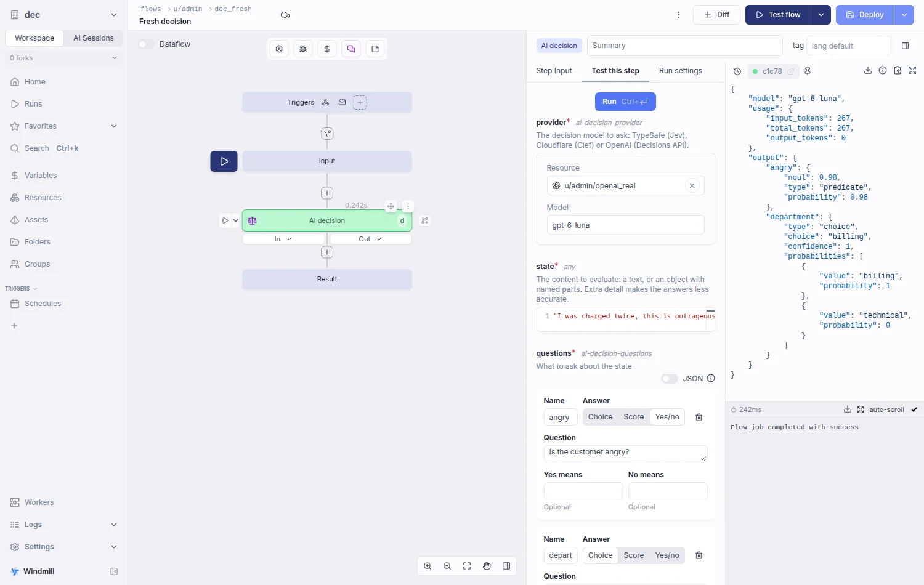This screenshot has height=585, width=924.
Task: Select Choice answer for depart
Action: pos(600,555)
